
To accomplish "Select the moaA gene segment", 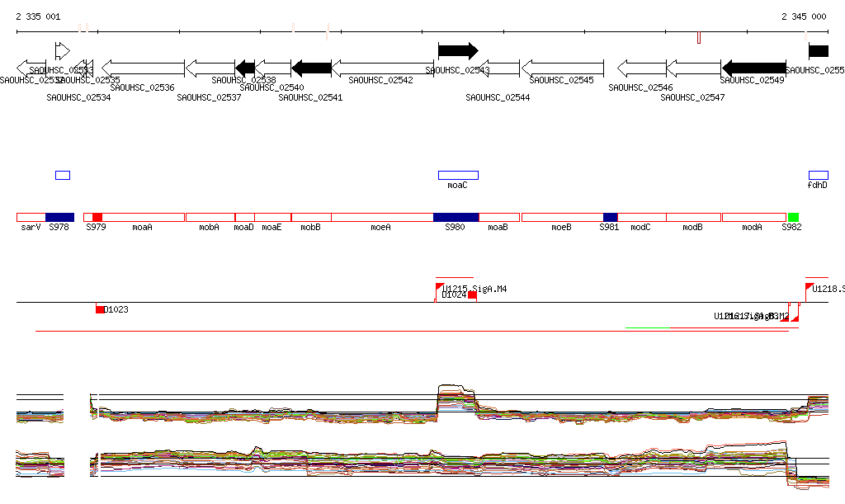I will [143, 217].
